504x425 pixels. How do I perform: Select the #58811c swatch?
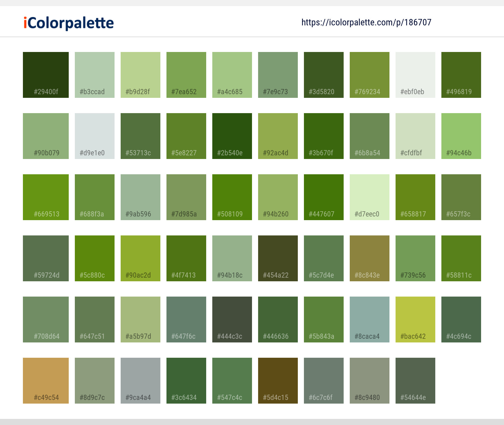461,258
